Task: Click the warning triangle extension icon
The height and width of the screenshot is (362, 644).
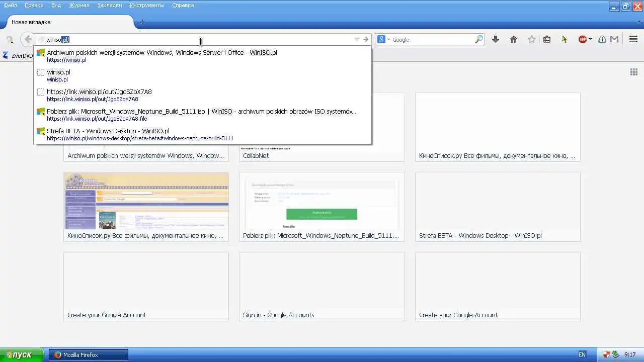Action: [x=602, y=39]
